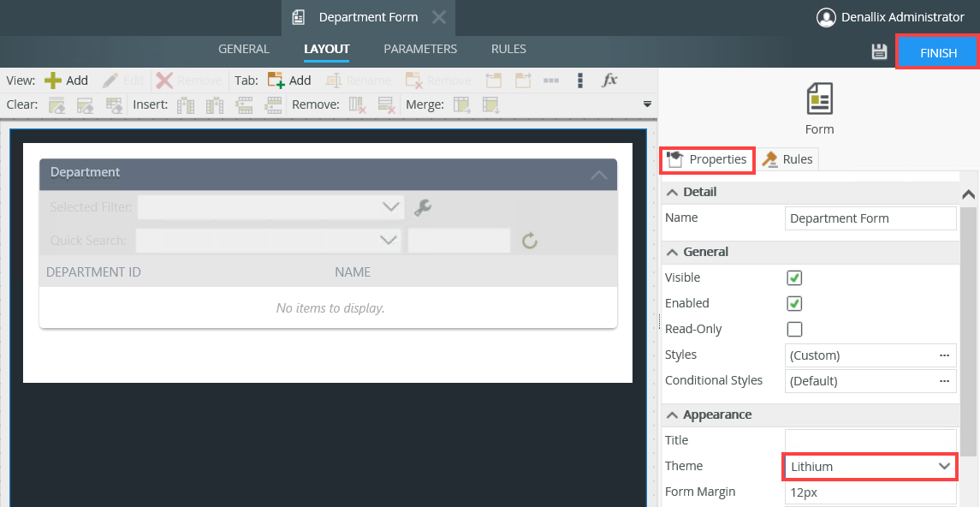Click the properties panel vertical scrollbar

pos(968,325)
